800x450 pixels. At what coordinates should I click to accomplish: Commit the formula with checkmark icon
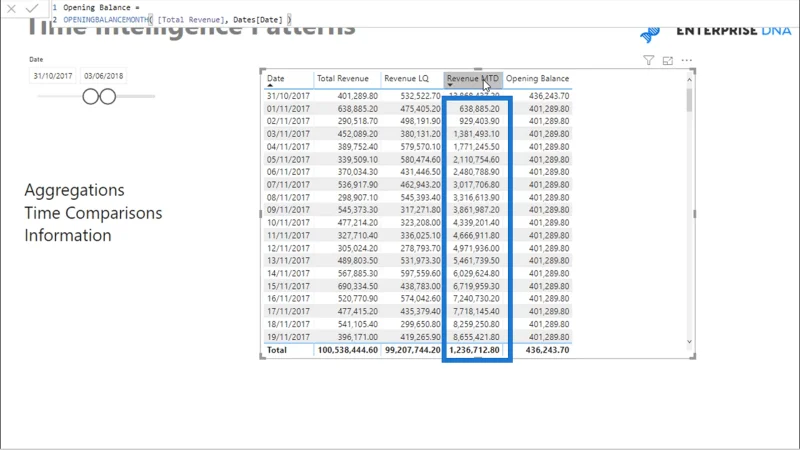32,9
